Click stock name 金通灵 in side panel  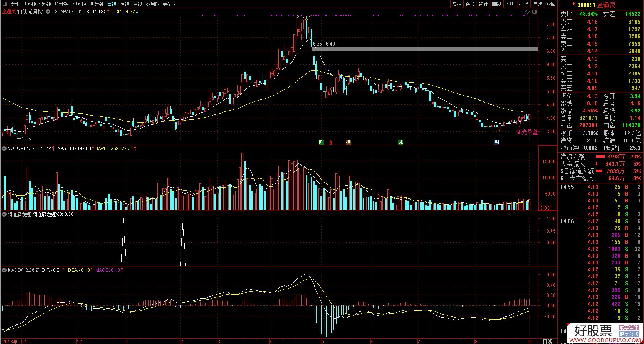(x=606, y=5)
